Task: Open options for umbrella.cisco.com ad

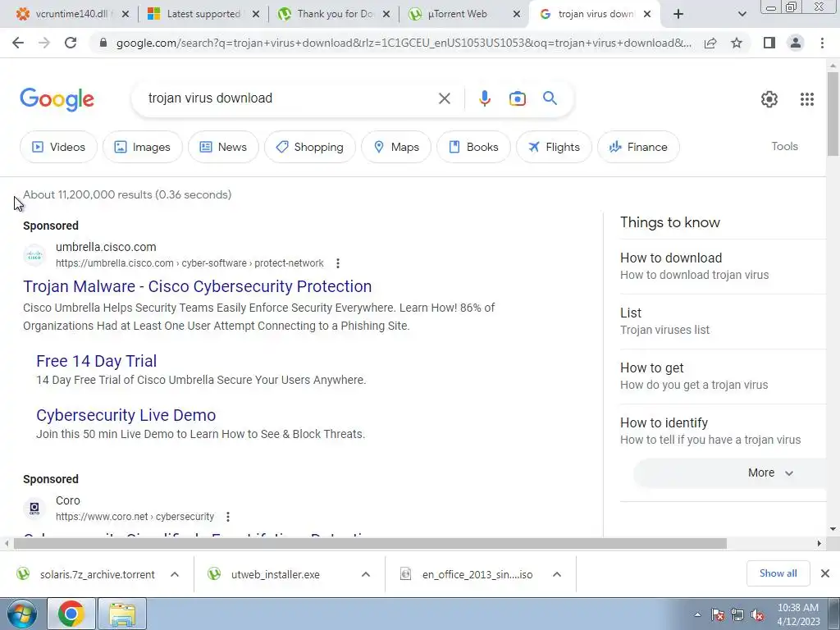Action: [337, 263]
